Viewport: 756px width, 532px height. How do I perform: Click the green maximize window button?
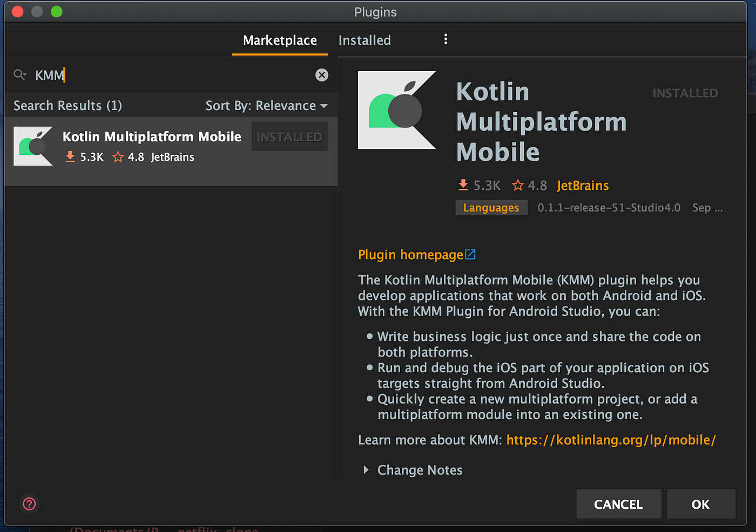pyautogui.click(x=57, y=11)
